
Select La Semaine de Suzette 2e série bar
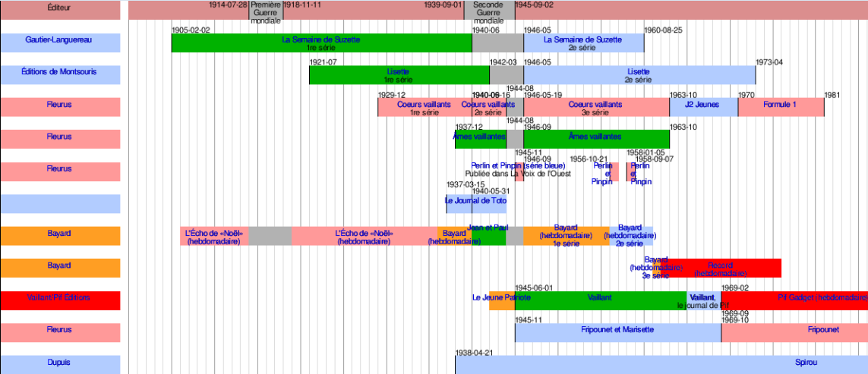583,43
